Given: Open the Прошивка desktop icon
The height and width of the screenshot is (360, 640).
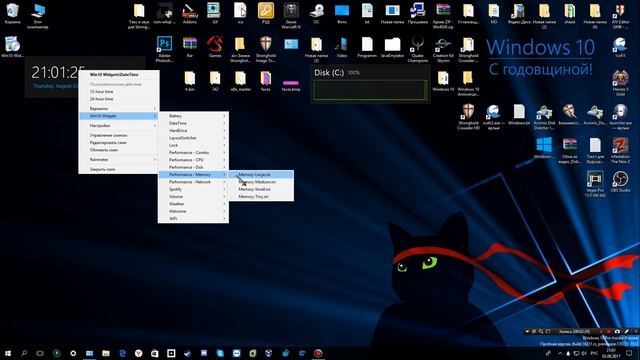Looking at the screenshot, I should (418, 13).
